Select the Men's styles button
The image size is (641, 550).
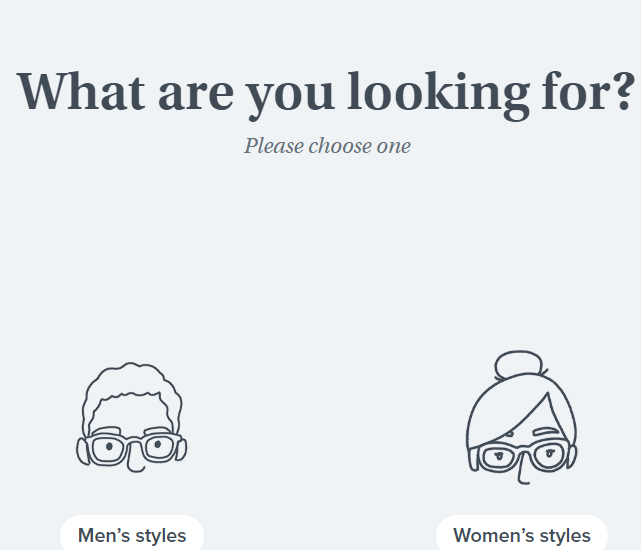132,535
